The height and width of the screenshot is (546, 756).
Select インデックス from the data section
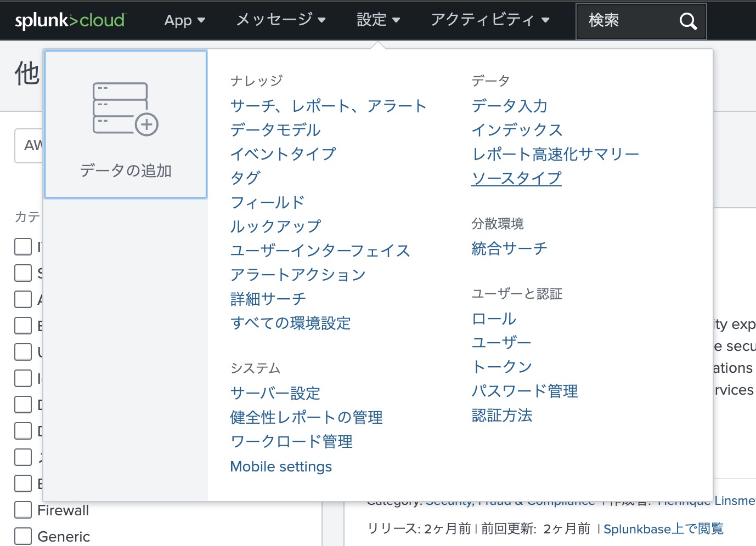click(x=517, y=130)
